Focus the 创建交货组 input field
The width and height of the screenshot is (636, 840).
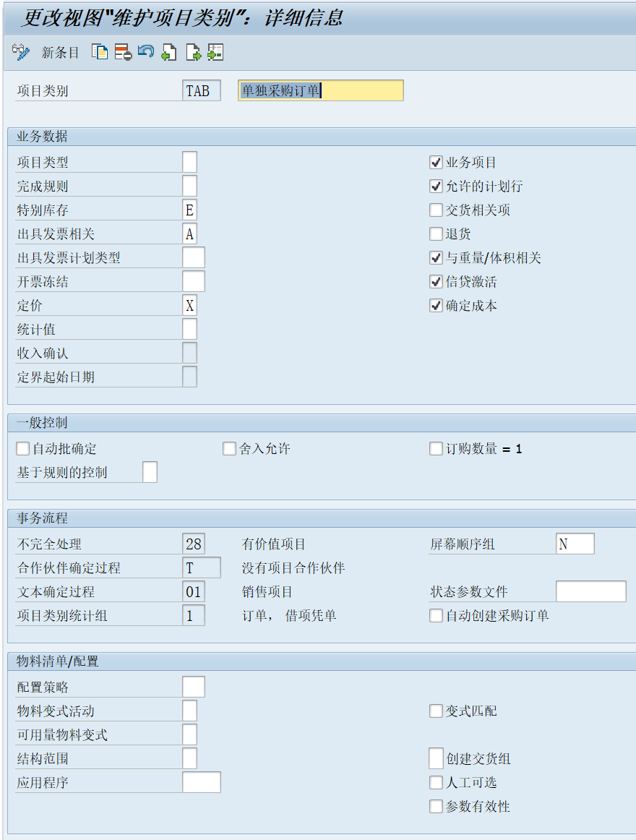coord(436,758)
